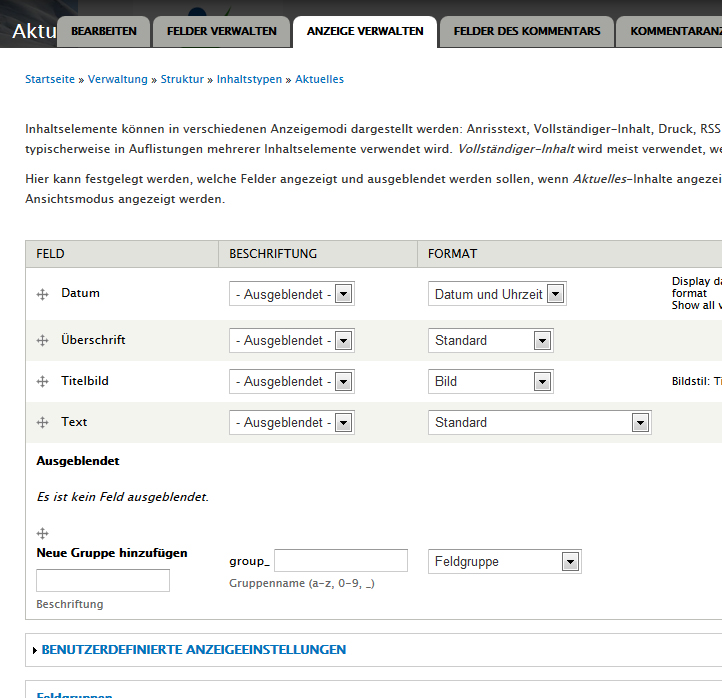Expand Benutzerdefinierte Anzeigeeinstellungen section

193,650
